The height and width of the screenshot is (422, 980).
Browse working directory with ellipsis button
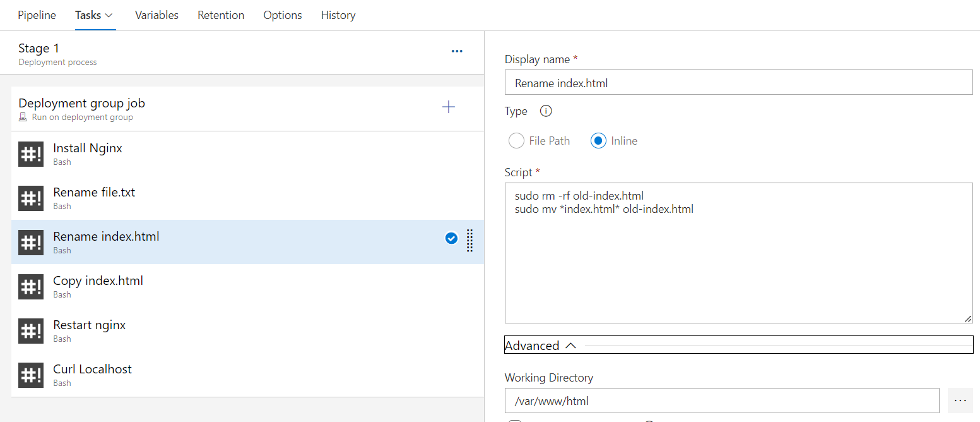click(960, 401)
